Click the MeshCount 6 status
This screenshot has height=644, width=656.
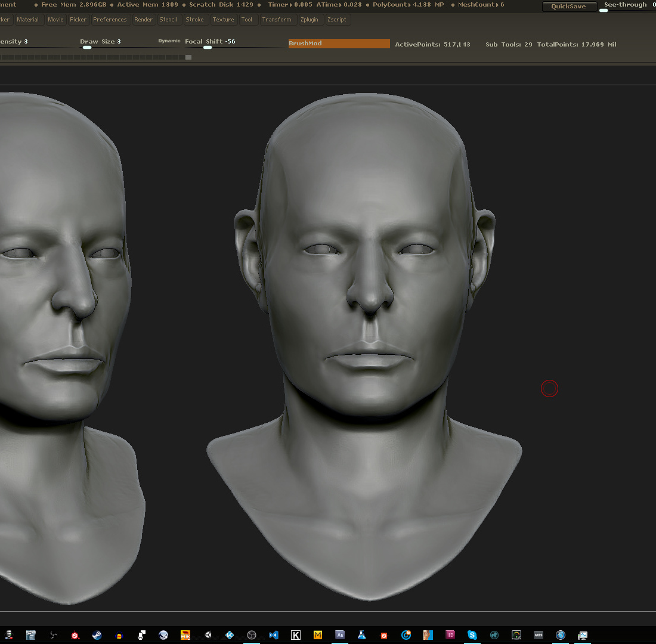point(481,5)
